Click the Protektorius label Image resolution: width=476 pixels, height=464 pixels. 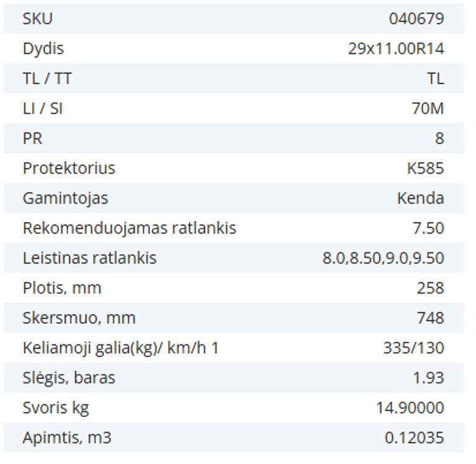(x=69, y=168)
